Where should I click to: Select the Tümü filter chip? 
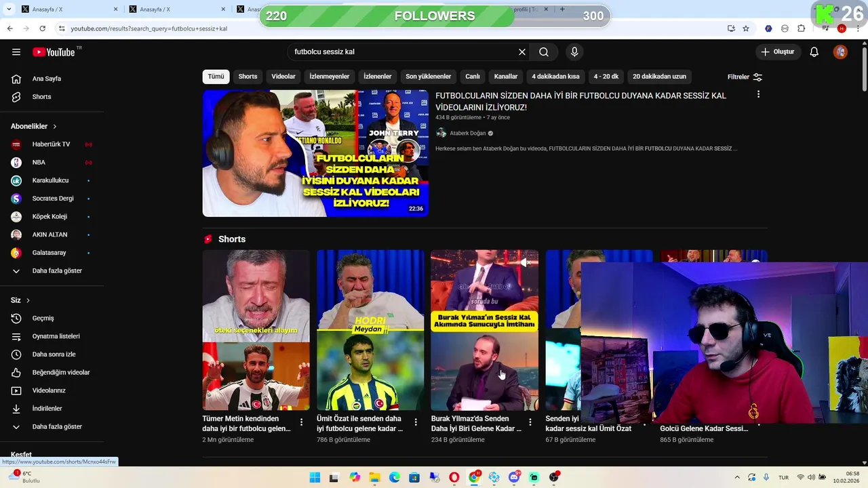coord(216,77)
